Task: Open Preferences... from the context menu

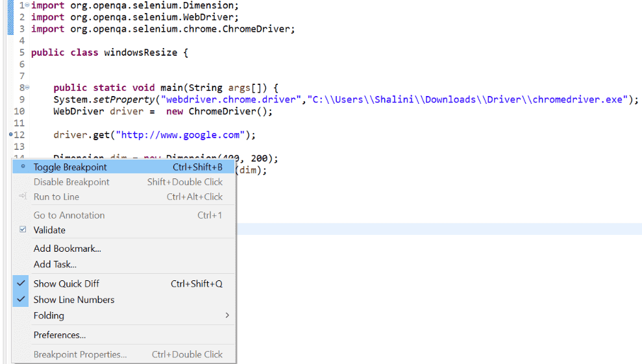Action: coord(60,335)
